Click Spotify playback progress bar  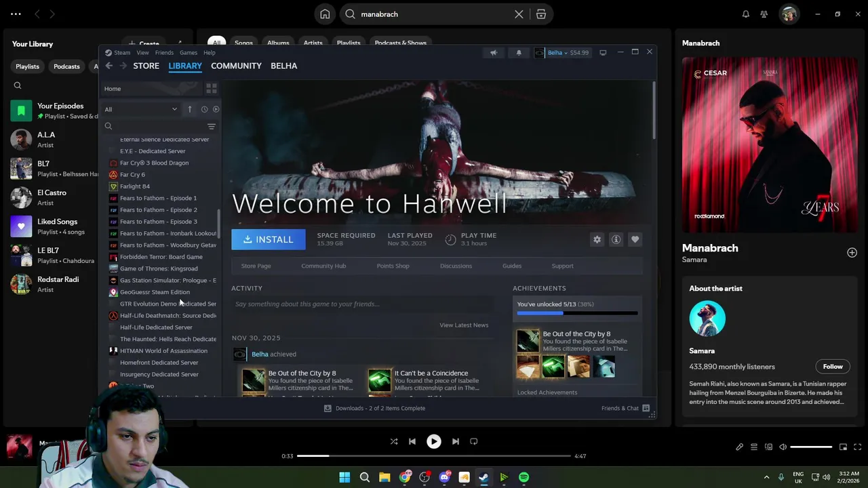(434, 456)
